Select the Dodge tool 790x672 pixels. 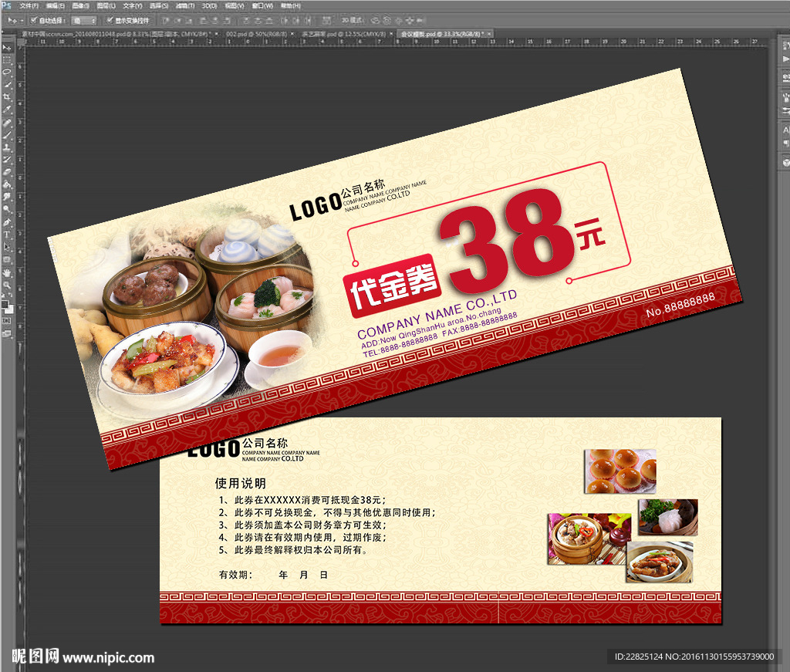click(7, 209)
